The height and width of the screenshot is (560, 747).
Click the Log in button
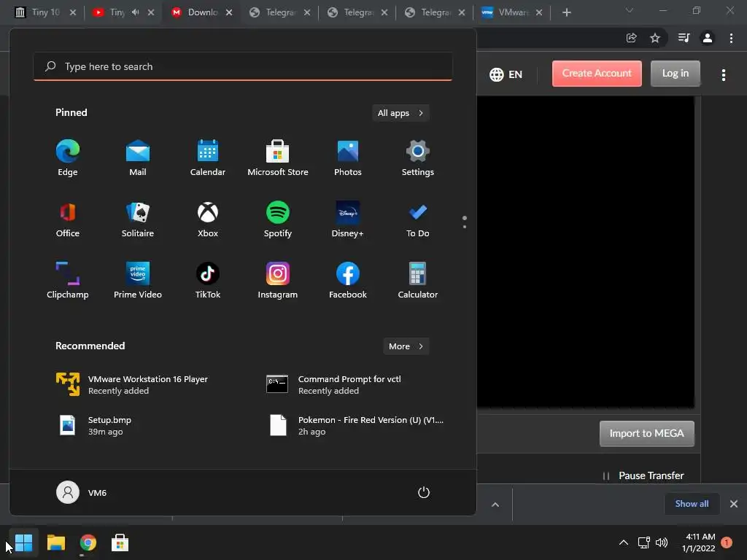click(x=676, y=74)
